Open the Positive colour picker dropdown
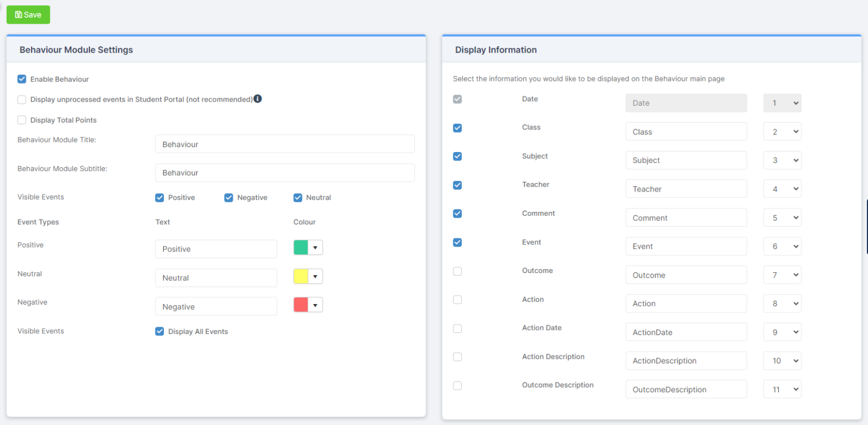 [x=316, y=247]
